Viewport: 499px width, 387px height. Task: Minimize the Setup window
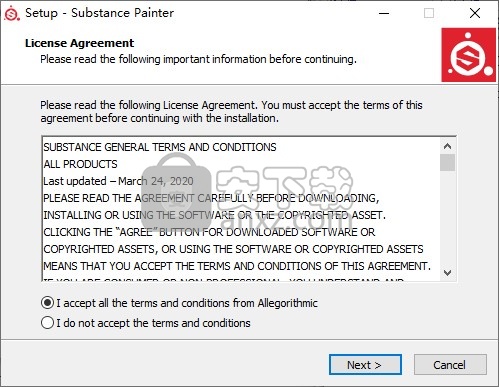tap(384, 13)
